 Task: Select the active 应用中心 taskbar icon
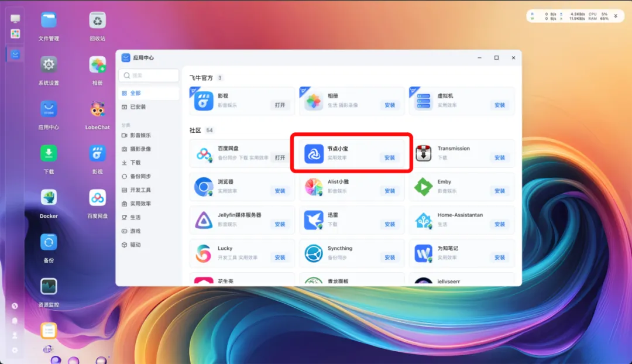(x=15, y=54)
